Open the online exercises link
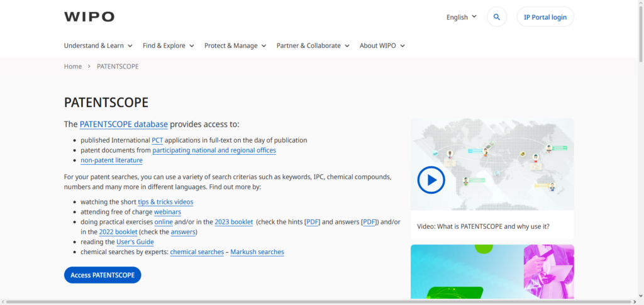The width and height of the screenshot is (644, 305). pos(164,222)
